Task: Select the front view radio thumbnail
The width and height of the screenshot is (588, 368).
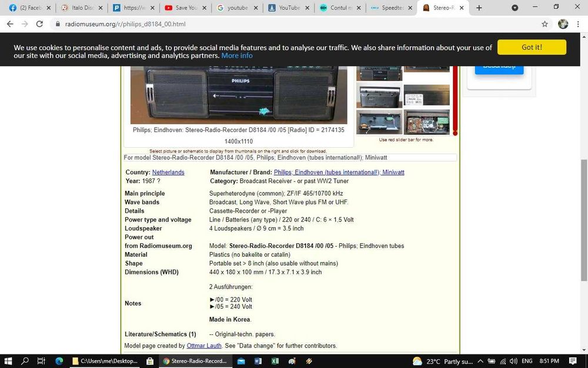Action: tap(379, 73)
